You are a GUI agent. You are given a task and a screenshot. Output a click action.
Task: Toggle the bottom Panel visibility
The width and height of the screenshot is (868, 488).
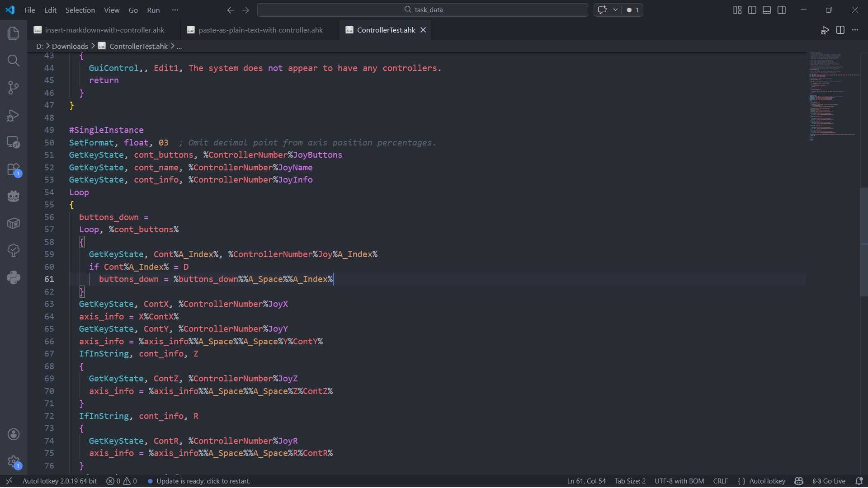[767, 10]
